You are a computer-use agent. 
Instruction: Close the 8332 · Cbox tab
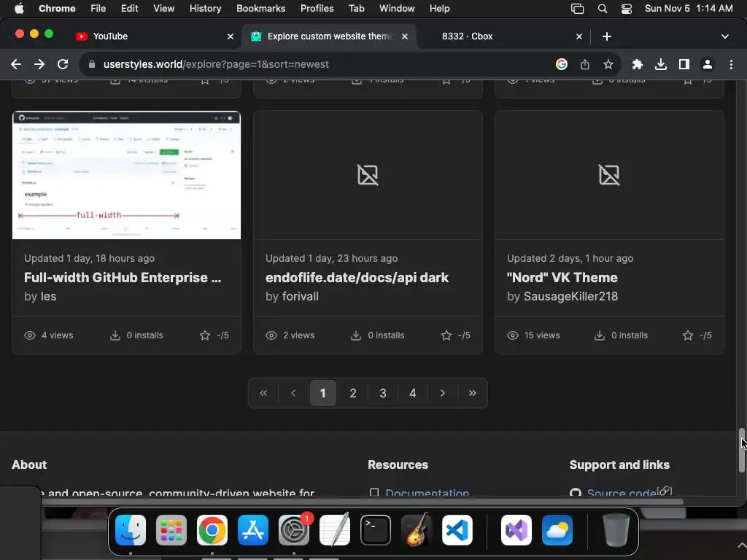[x=579, y=36]
